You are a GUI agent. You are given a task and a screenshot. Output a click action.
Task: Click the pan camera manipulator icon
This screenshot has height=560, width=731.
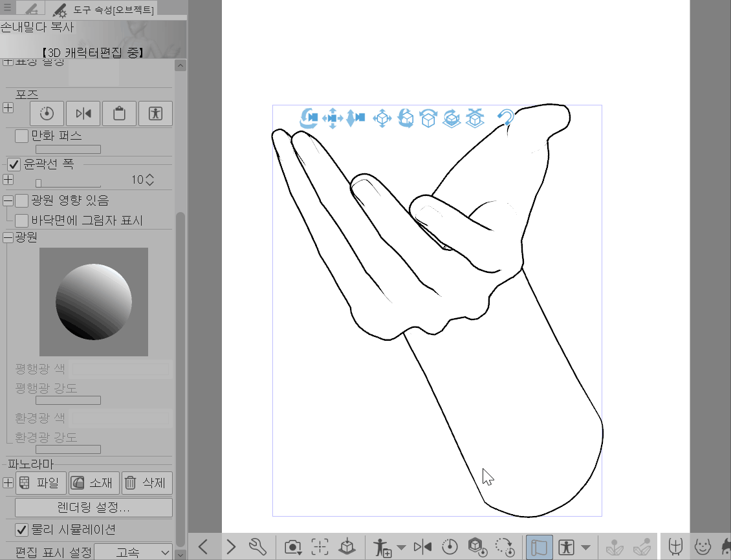[x=333, y=118]
